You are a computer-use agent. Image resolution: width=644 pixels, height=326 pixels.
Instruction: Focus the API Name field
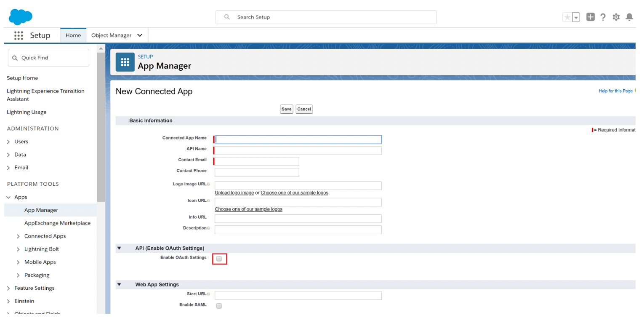[x=298, y=150]
